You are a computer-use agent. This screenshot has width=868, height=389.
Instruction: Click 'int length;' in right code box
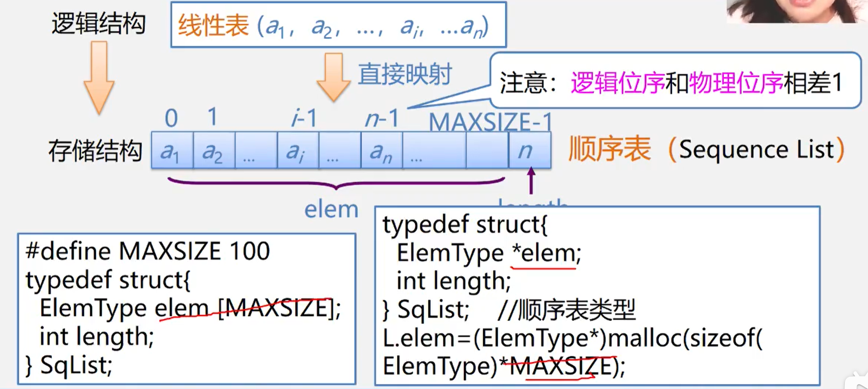(454, 281)
